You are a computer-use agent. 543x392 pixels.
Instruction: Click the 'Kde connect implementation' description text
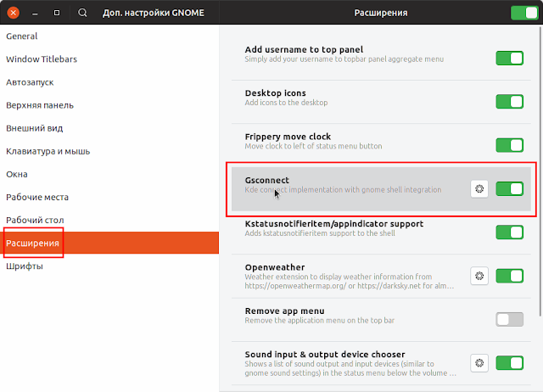click(x=343, y=190)
